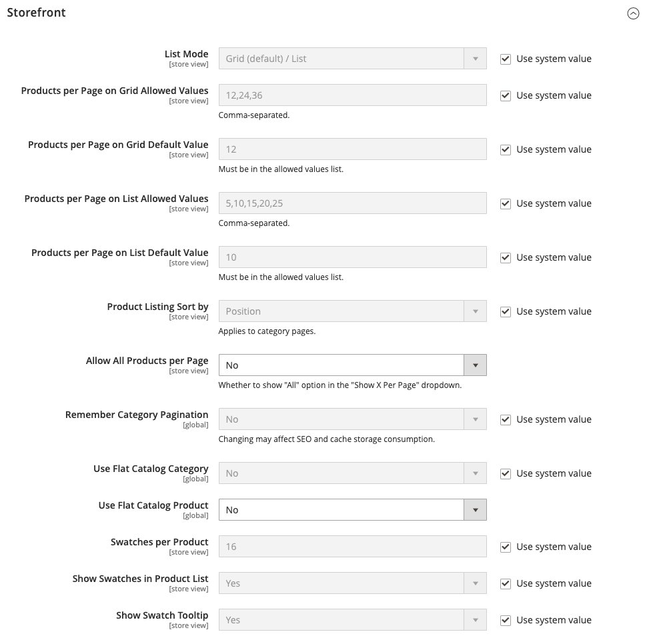Click the Products per Page on Grid Default Value field
This screenshot has height=644, width=657.
[x=352, y=149]
